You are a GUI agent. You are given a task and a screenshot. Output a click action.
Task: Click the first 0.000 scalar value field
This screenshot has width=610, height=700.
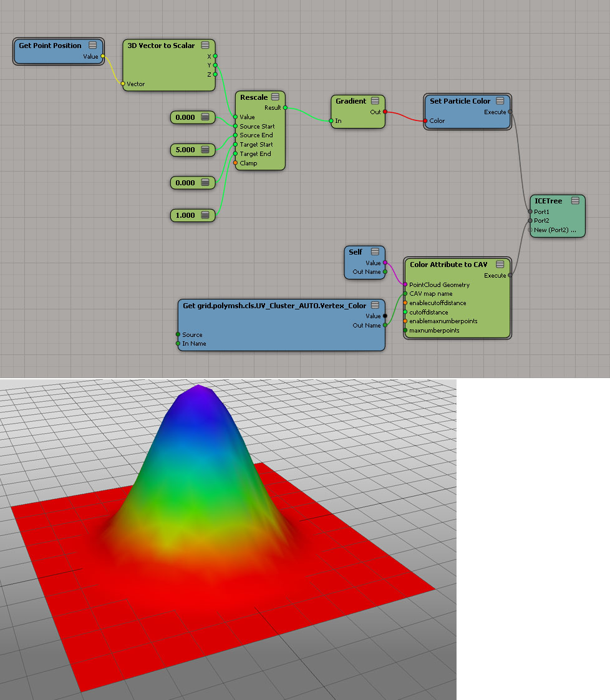[185, 117]
